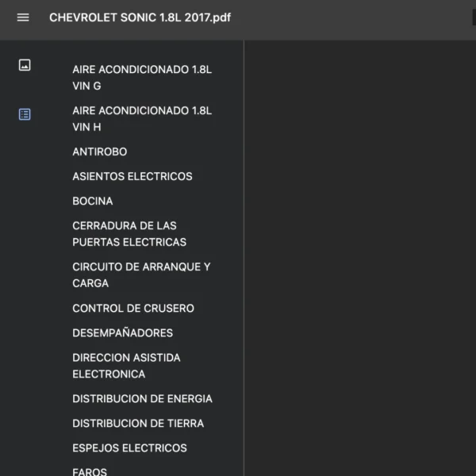Open the DESEMPAÑADORES section
Viewport: 476px width, 476px height.
click(122, 332)
